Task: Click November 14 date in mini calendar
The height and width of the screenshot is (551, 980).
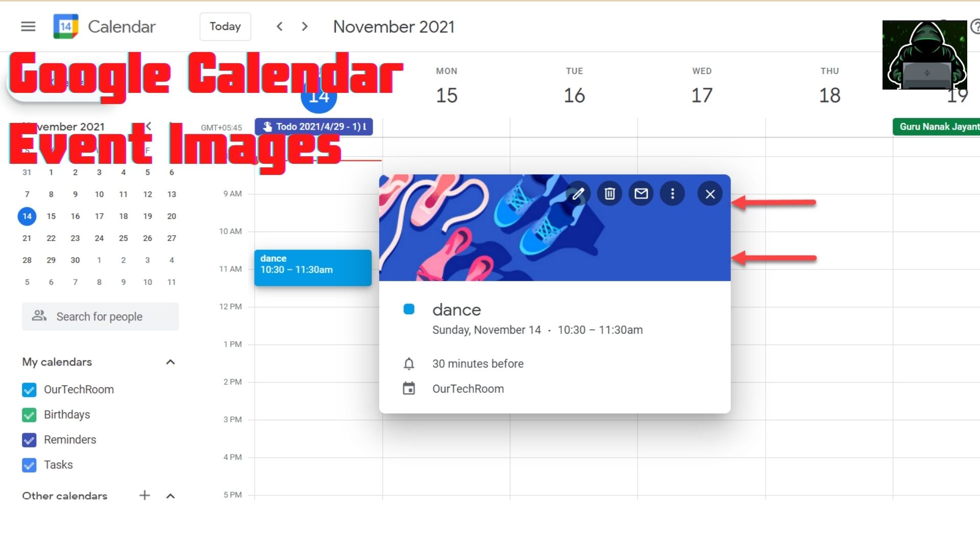Action: (27, 216)
